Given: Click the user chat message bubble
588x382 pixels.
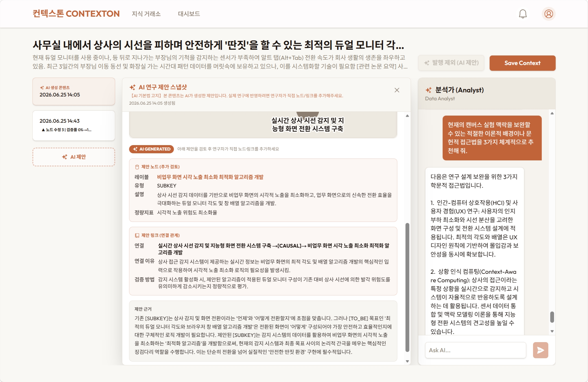Looking at the screenshot, I should coord(492,138).
